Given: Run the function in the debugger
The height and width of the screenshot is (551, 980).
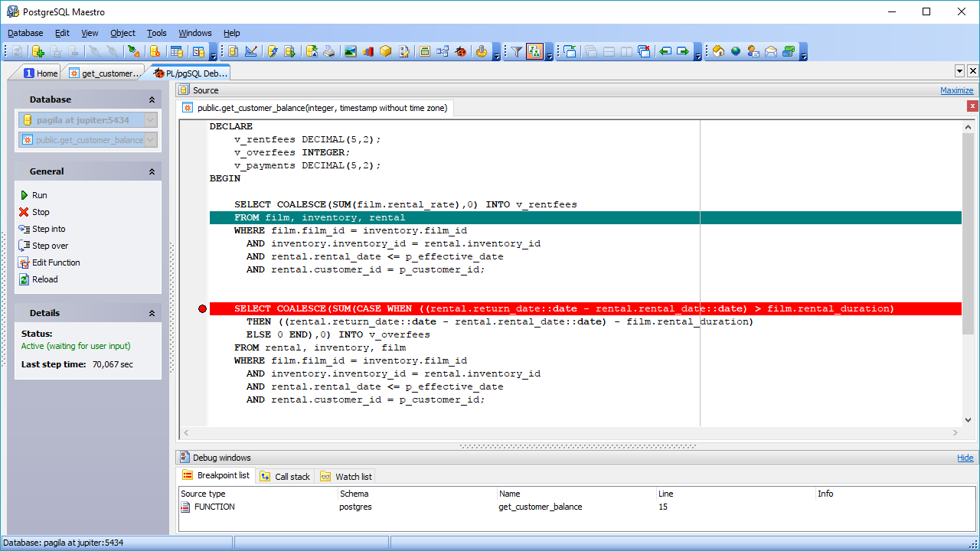Looking at the screenshot, I should [34, 194].
